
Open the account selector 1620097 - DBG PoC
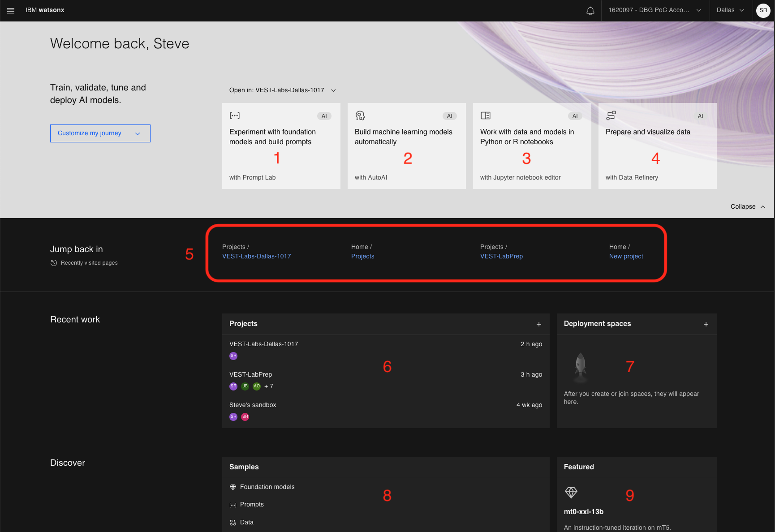654,10
